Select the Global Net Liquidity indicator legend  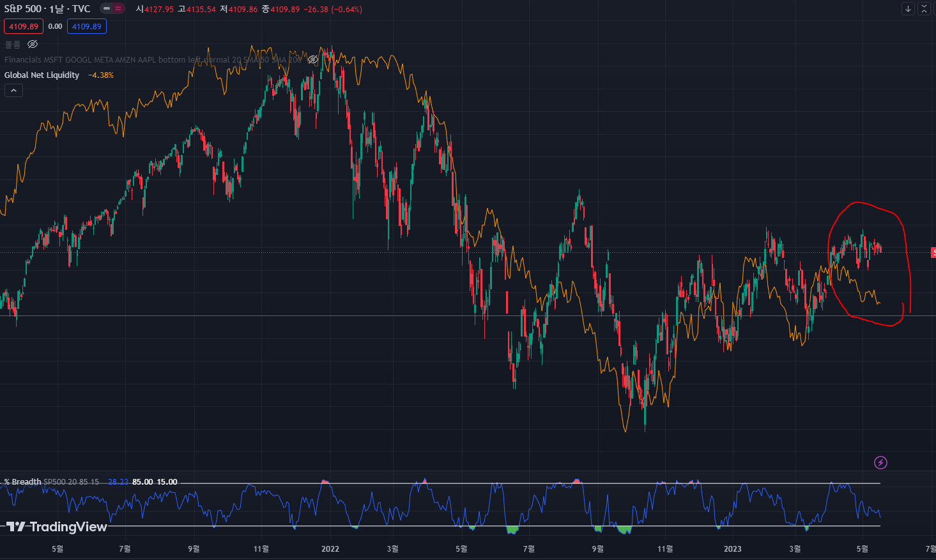[42, 75]
